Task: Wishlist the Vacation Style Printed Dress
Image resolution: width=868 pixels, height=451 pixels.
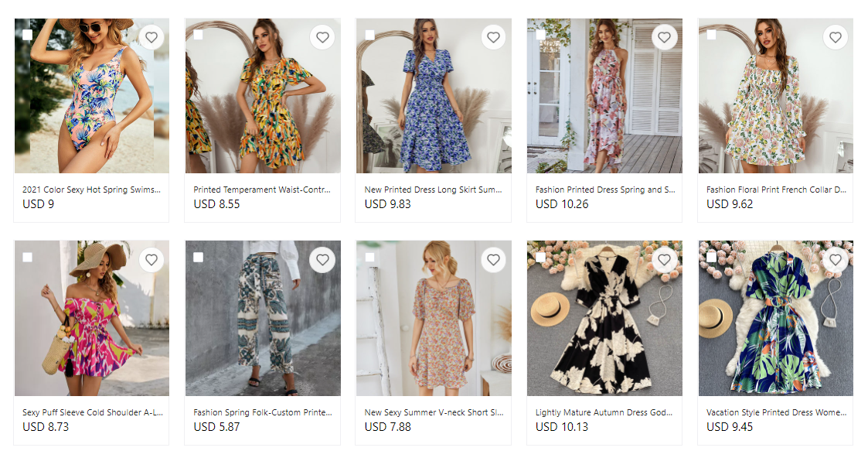Action: click(835, 260)
